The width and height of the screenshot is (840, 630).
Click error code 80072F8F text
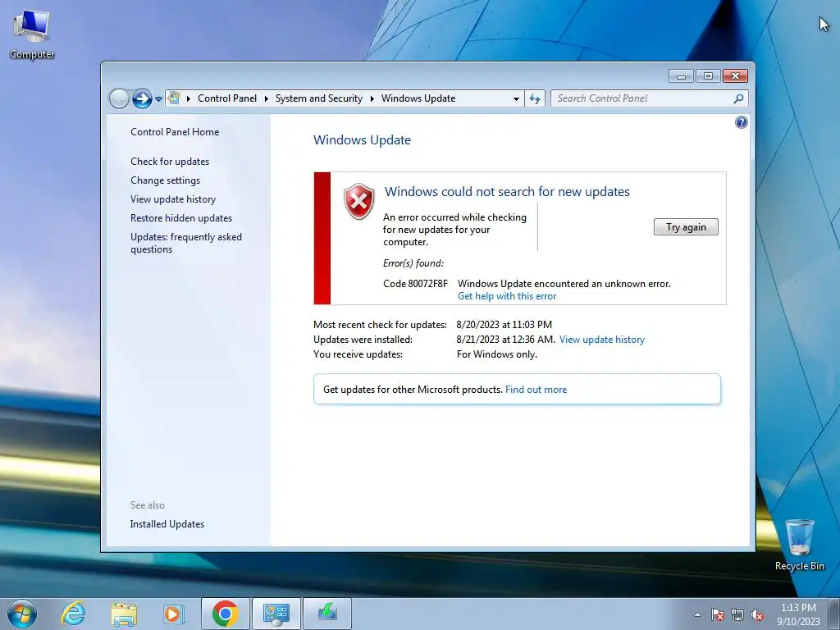(x=415, y=283)
